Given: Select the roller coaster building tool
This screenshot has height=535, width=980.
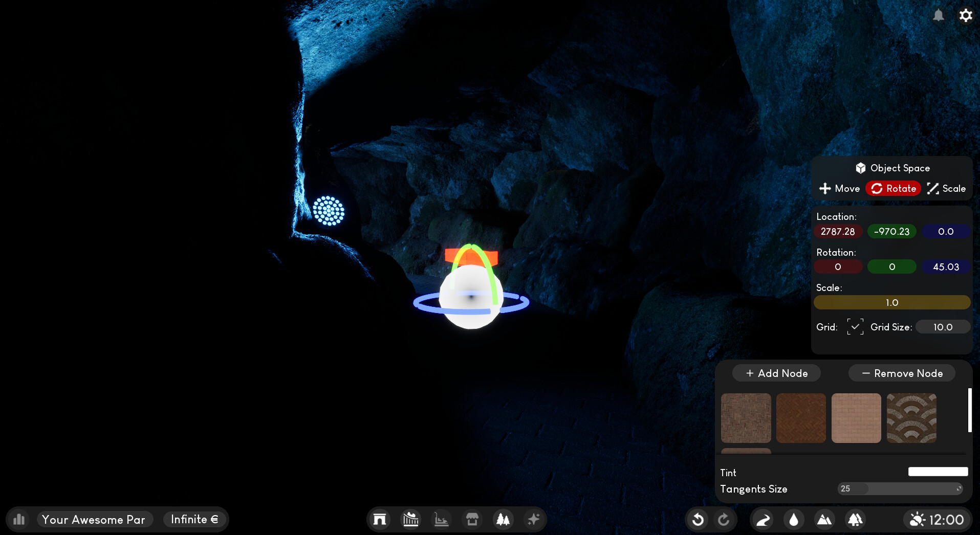Looking at the screenshot, I should pos(410,519).
